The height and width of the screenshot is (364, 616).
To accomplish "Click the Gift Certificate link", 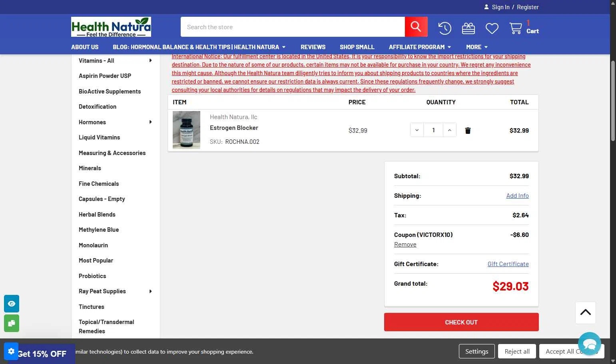I will [508, 264].
